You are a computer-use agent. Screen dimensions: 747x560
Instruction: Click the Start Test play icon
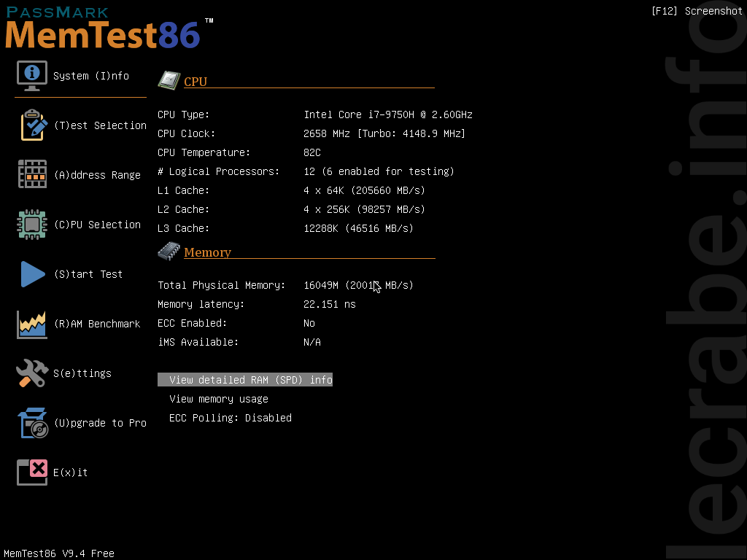(x=33, y=274)
